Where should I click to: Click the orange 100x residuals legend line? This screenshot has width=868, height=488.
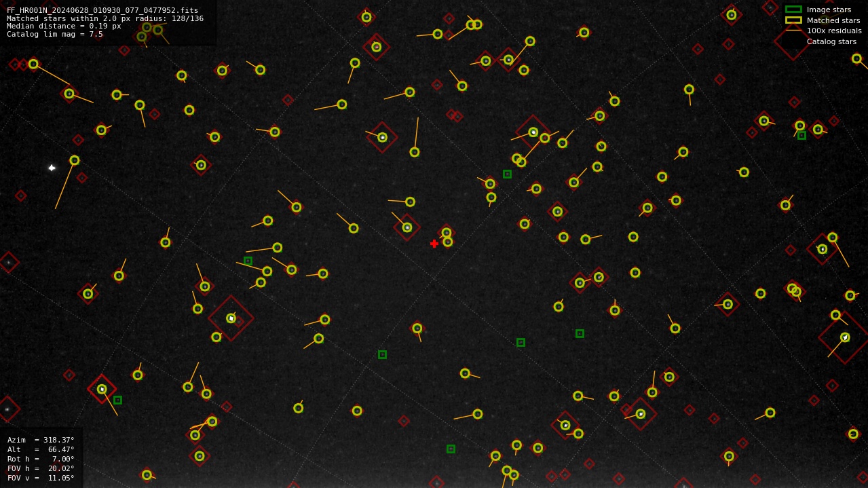pos(793,31)
